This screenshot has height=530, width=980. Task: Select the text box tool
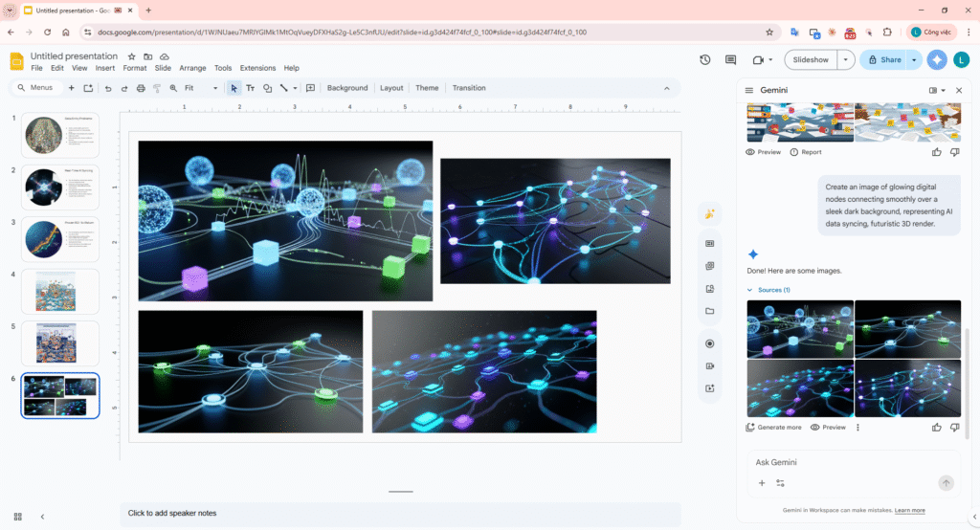(x=251, y=88)
